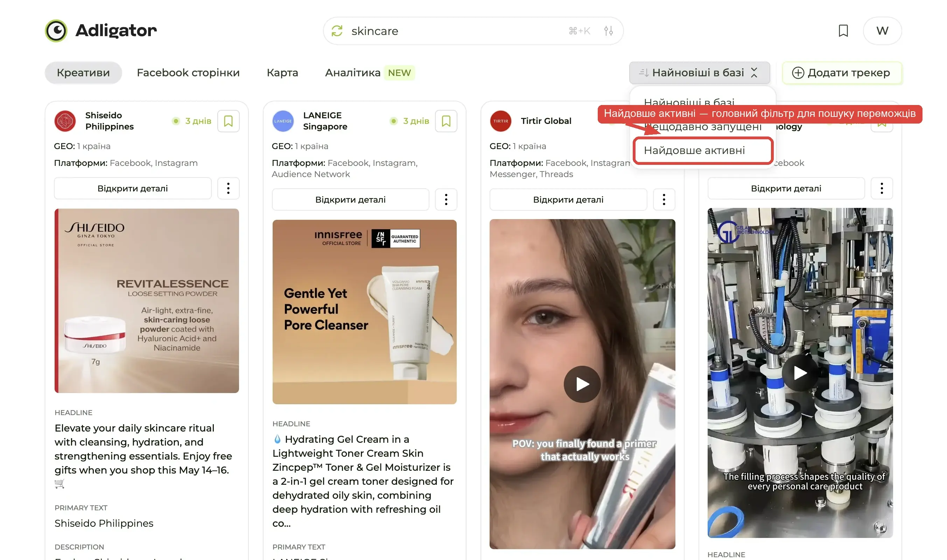
Task: Click the "LANEIGE Singapore" page name
Action: (x=325, y=121)
